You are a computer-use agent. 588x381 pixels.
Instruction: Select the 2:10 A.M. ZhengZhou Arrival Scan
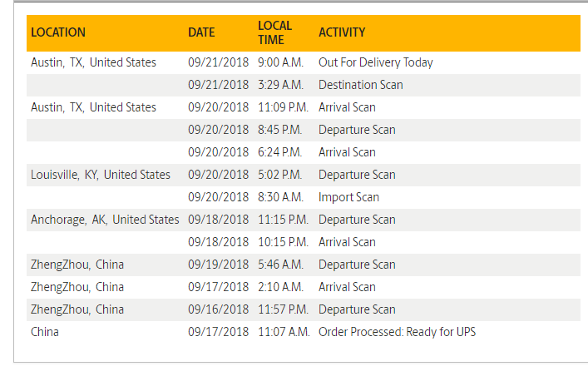tap(304, 287)
